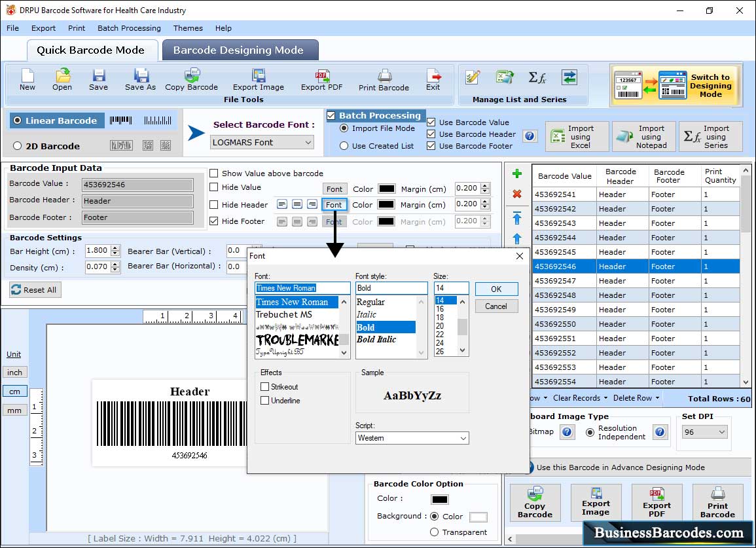Image resolution: width=756 pixels, height=548 pixels.
Task: Select the 2D Barcode radio button
Action: [18, 146]
